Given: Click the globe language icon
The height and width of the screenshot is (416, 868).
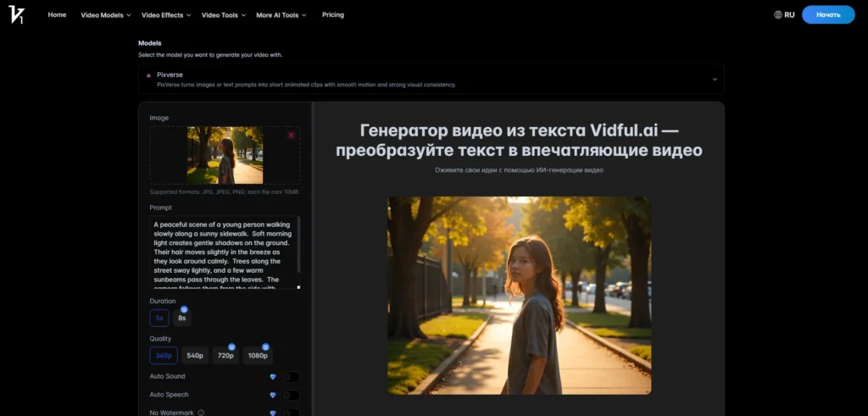Looking at the screenshot, I should click(x=778, y=15).
